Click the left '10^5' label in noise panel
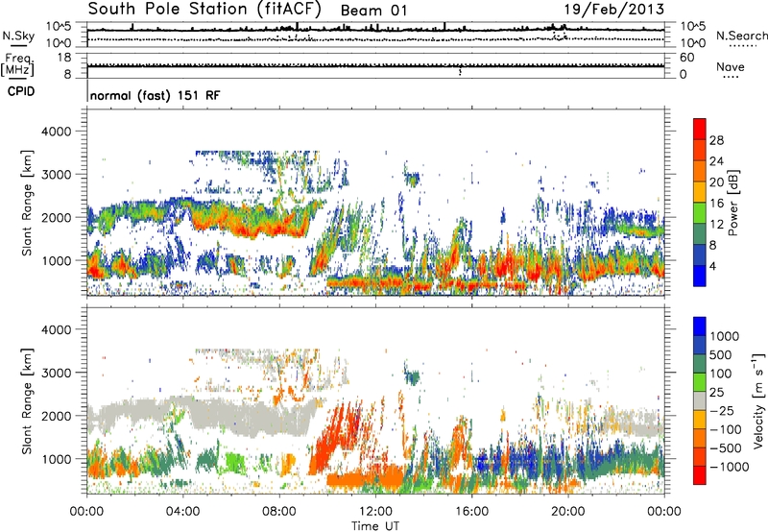 tap(59, 26)
